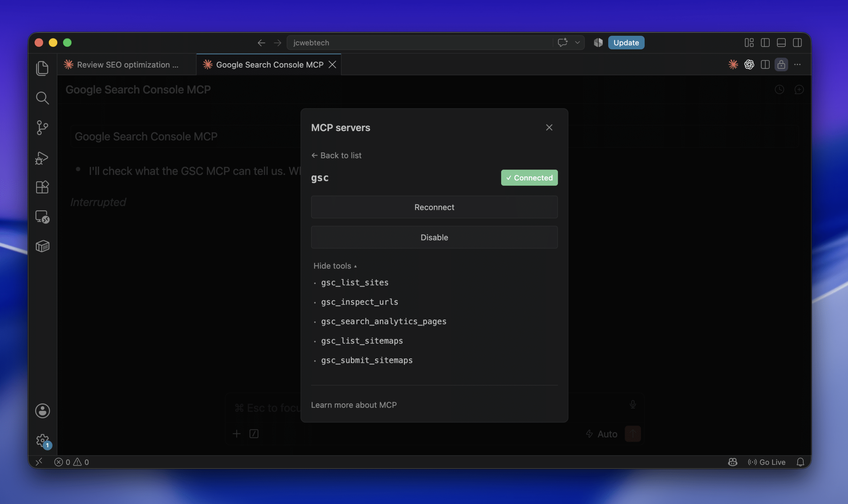
Task: Click the gsc server name heading
Action: click(x=320, y=177)
